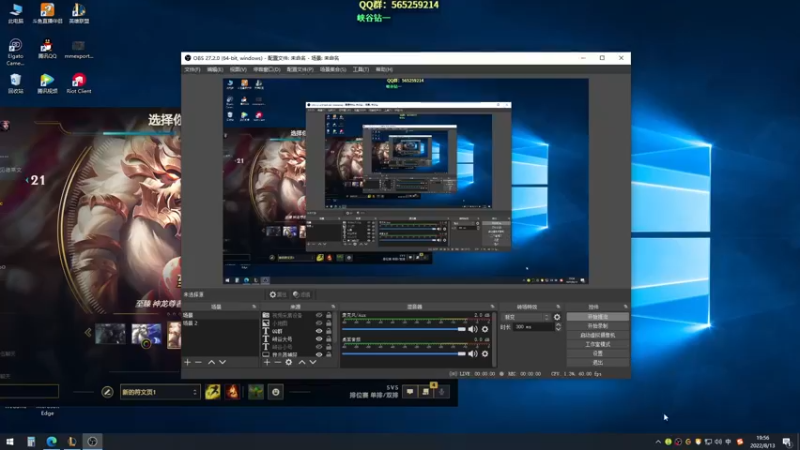Toggle the lock on QQ群 source
The height and width of the screenshot is (450, 800).
(x=329, y=331)
